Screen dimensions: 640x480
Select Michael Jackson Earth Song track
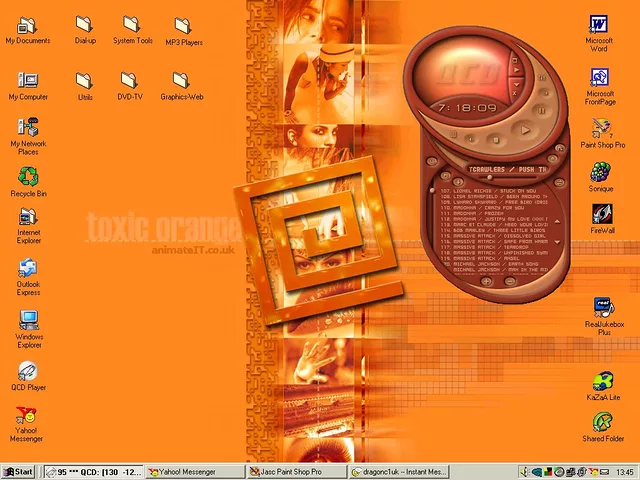click(x=491, y=264)
